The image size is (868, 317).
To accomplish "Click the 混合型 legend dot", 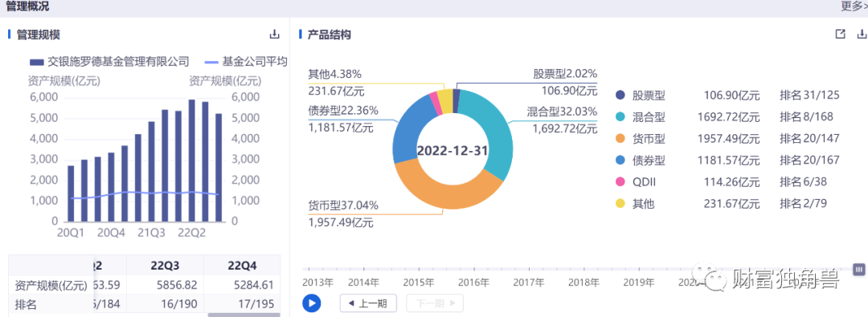I will (x=620, y=116).
